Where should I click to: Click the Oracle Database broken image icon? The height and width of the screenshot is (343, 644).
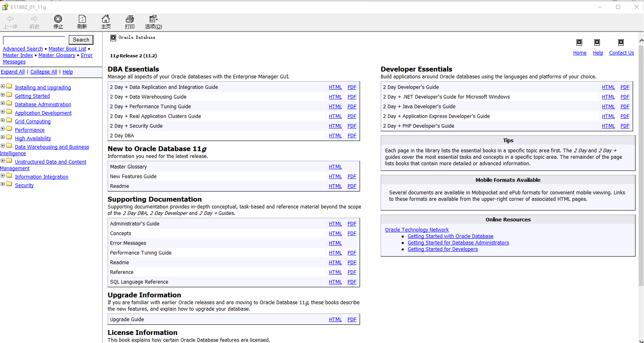coord(113,38)
